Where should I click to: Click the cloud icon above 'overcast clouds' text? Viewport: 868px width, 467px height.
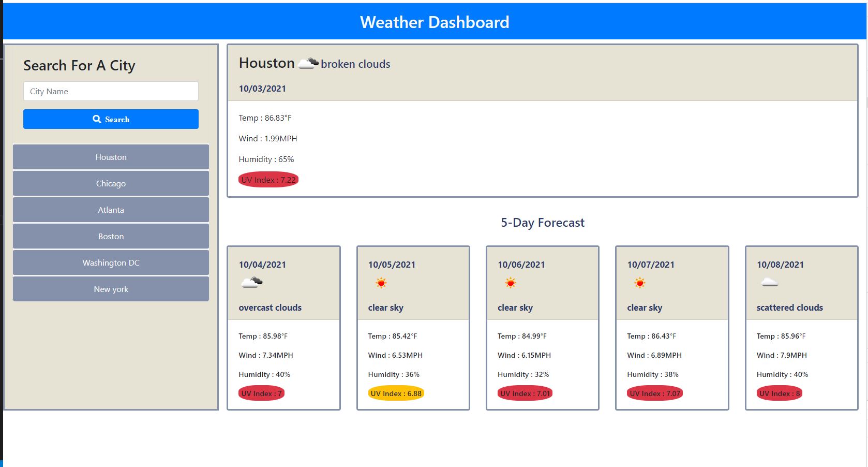pyautogui.click(x=251, y=282)
